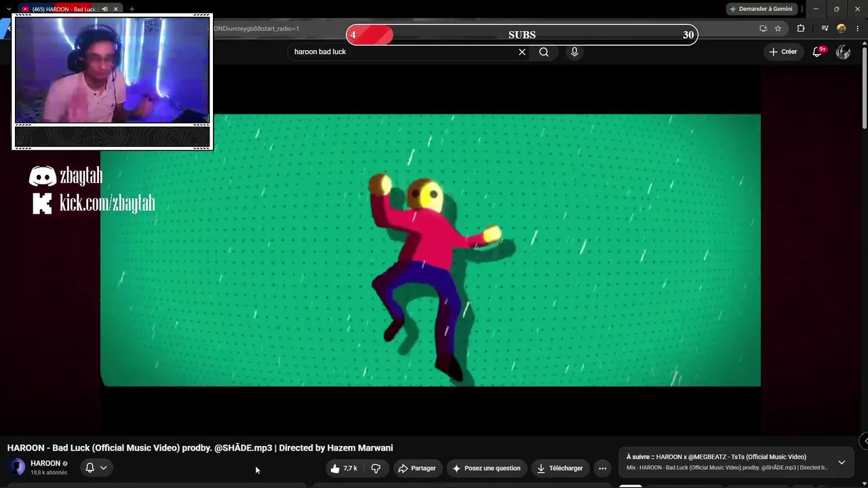Open the subscription notification bell dropdown
This screenshot has width=868, height=488.
point(96,468)
